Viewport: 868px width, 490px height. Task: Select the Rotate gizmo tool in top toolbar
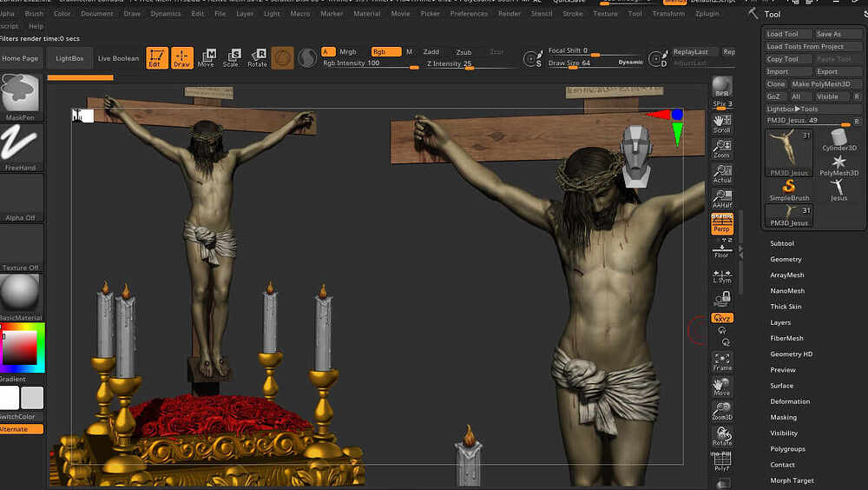click(257, 58)
